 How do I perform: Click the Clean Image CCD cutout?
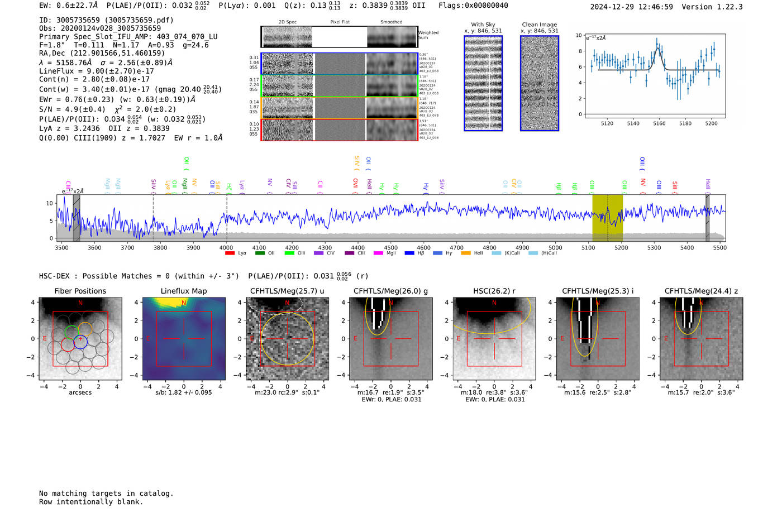(540, 83)
